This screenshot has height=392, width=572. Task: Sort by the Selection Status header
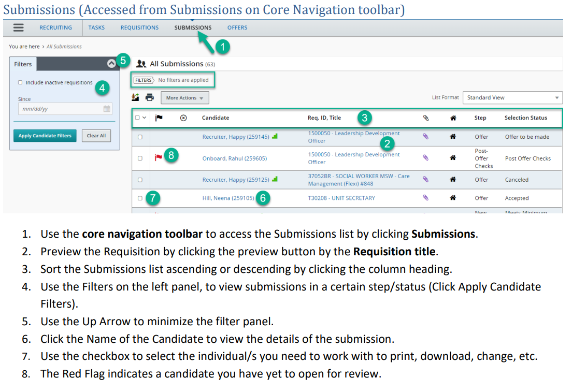(526, 118)
